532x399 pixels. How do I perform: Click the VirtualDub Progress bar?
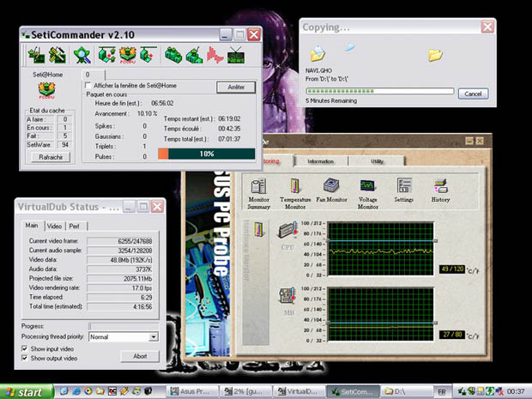pos(124,326)
